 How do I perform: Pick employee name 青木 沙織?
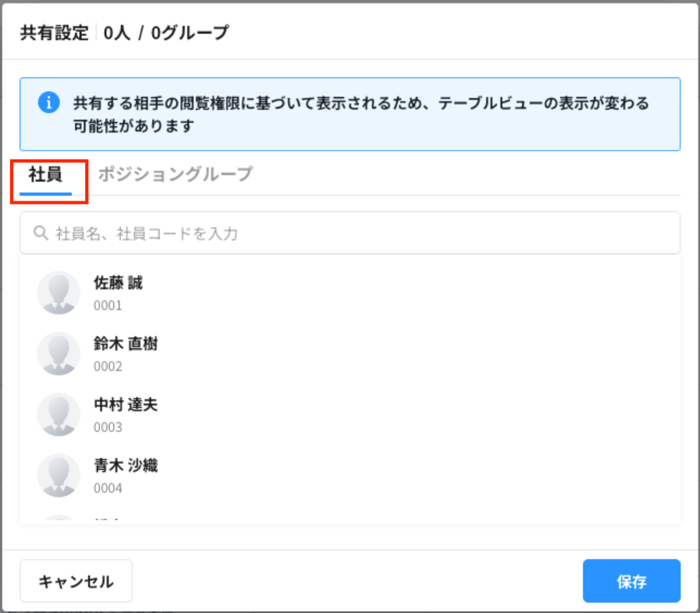tap(125, 466)
